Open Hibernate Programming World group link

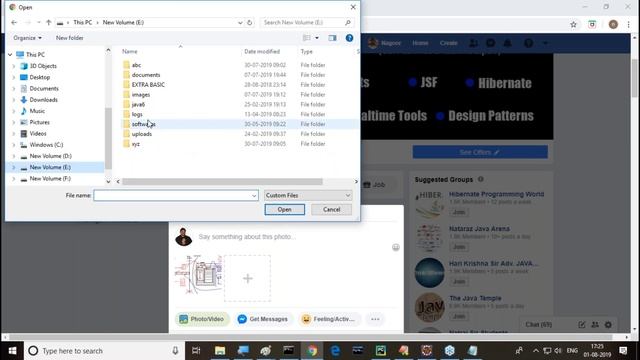(496, 194)
